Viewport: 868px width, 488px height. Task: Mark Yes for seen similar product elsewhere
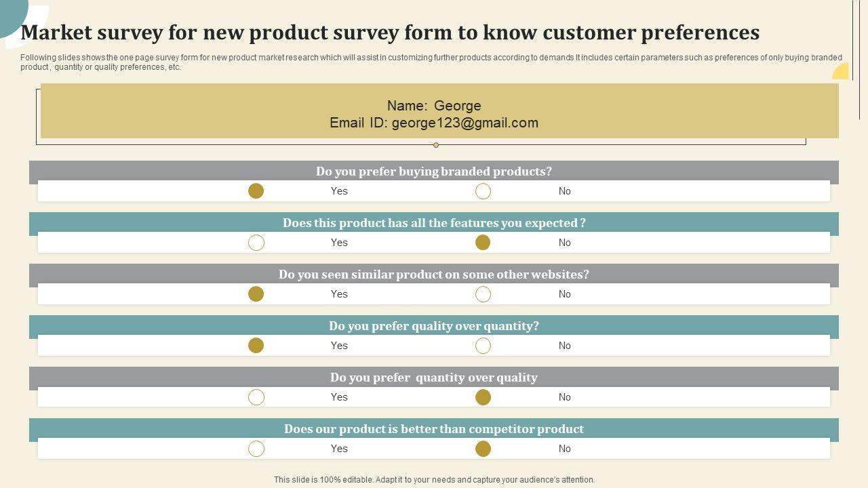pos(256,294)
